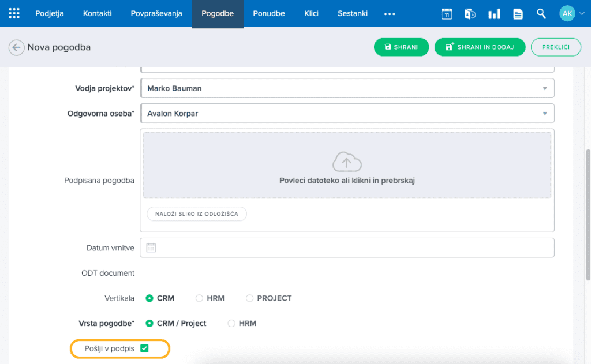The height and width of the screenshot is (364, 591).
Task: Open the bar chart reports icon
Action: pyautogui.click(x=494, y=14)
